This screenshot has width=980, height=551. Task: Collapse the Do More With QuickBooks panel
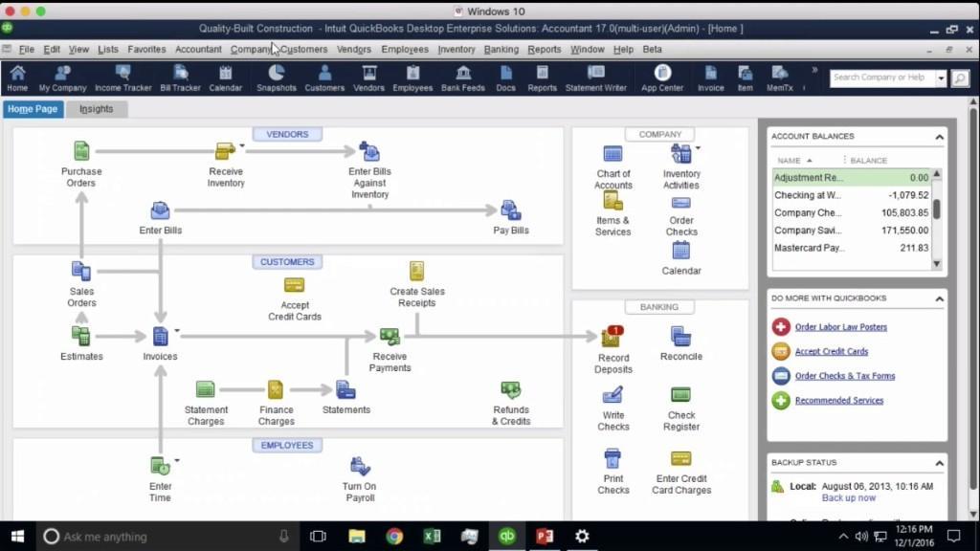point(939,299)
